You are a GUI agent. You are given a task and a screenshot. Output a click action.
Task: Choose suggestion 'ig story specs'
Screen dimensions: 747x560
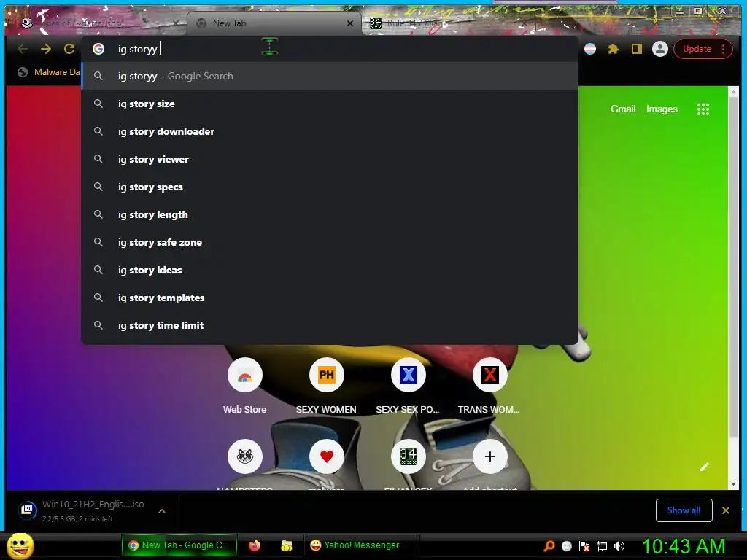330,187
